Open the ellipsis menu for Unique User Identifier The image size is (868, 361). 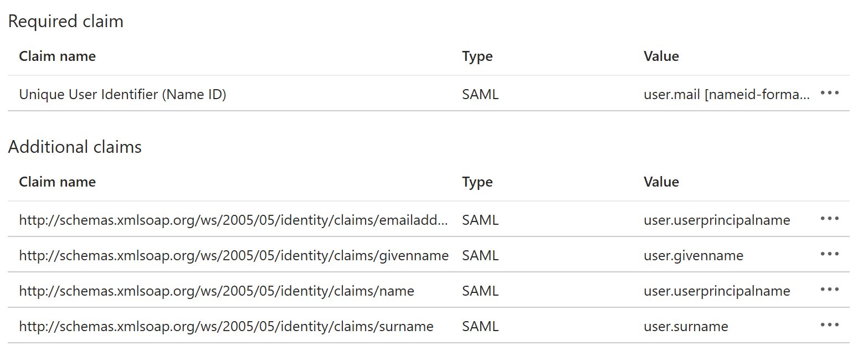click(829, 93)
